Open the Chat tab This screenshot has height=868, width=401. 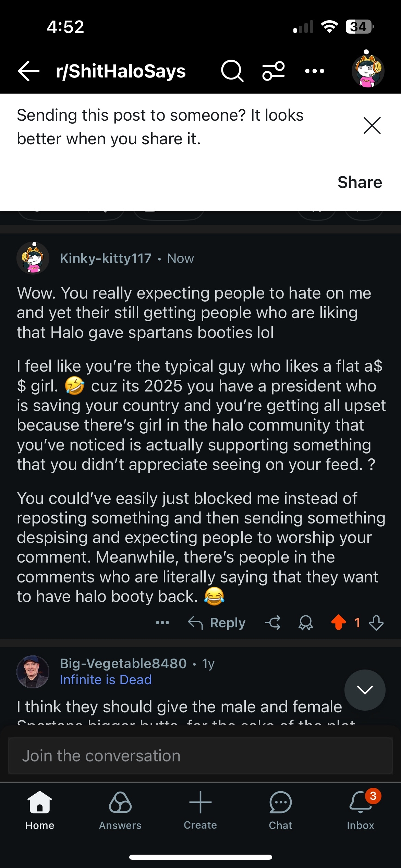tap(280, 810)
